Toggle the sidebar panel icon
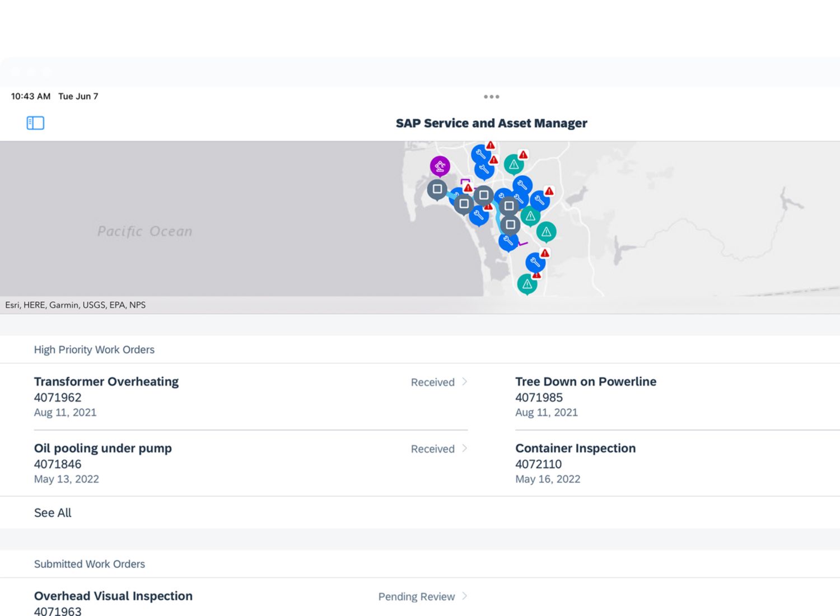Screen dimensions: 840x616 pos(35,123)
